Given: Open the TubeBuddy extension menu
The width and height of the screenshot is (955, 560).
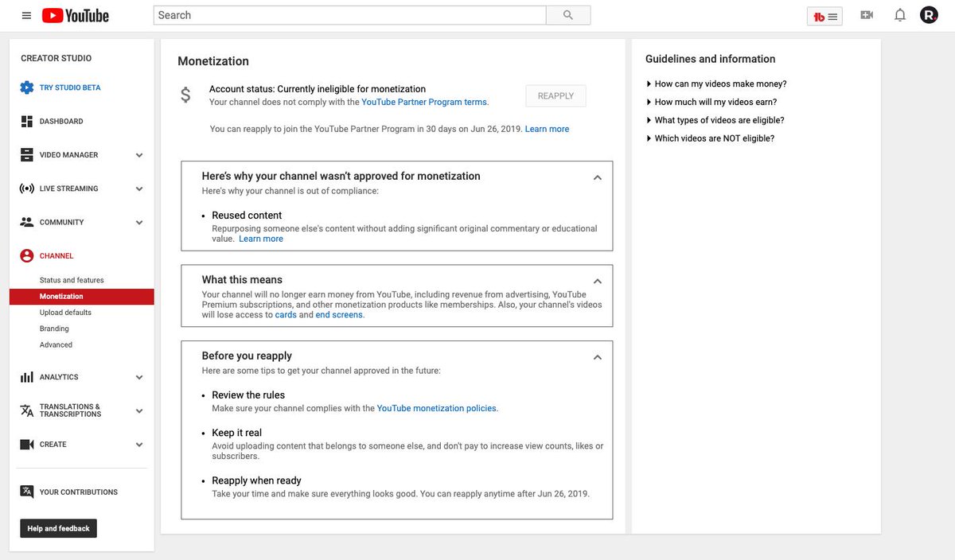Looking at the screenshot, I should pos(824,16).
